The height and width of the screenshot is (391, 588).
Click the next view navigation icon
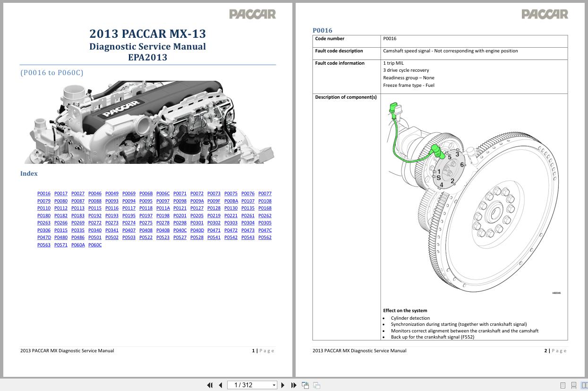[x=316, y=385]
